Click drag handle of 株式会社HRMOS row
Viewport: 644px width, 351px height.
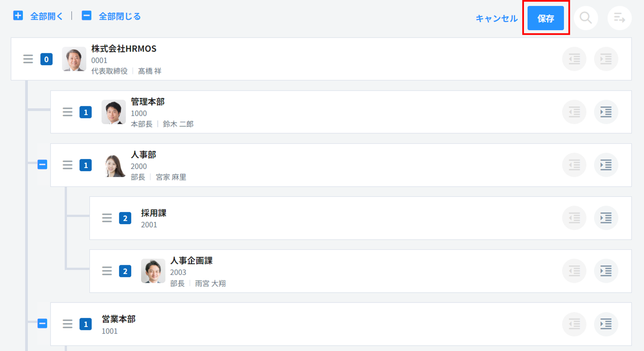pyautogui.click(x=28, y=59)
